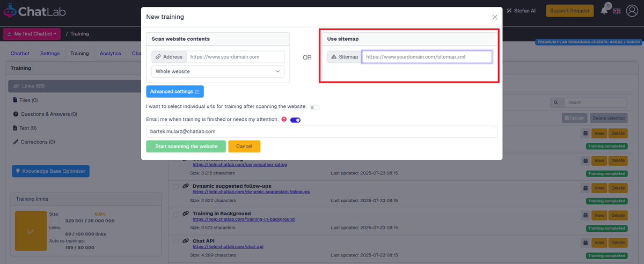Click the Cancel button
644x264 pixels.
coord(244,146)
